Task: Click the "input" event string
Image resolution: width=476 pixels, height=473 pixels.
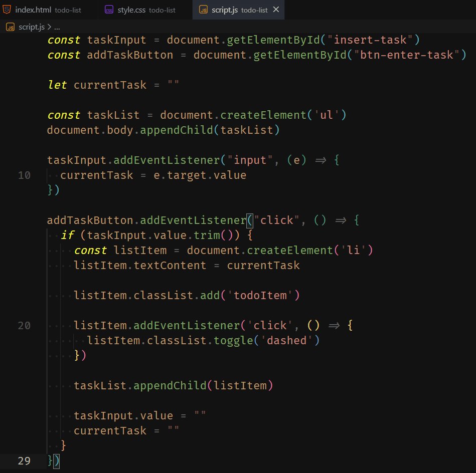Action: [x=249, y=160]
